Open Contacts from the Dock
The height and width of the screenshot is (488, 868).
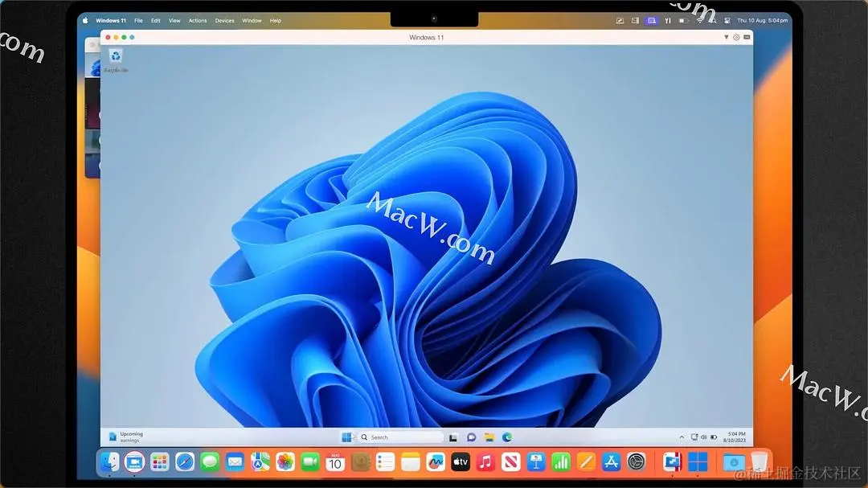pyautogui.click(x=360, y=461)
